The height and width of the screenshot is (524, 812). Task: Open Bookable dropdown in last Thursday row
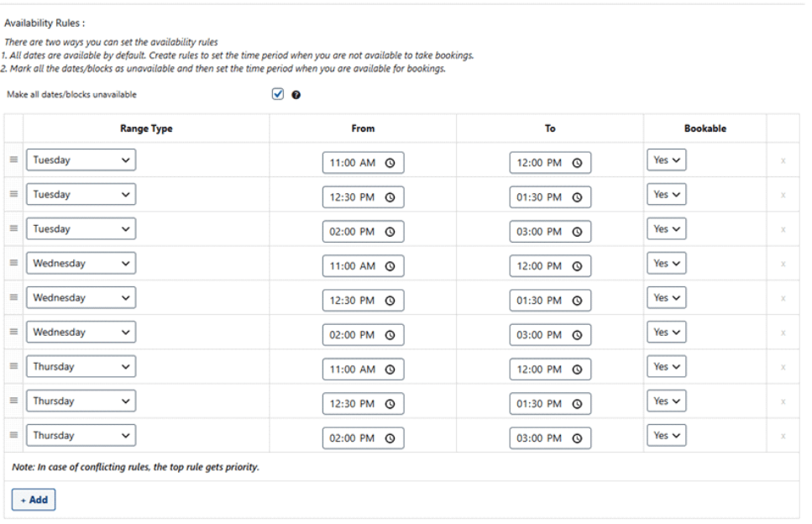(666, 436)
